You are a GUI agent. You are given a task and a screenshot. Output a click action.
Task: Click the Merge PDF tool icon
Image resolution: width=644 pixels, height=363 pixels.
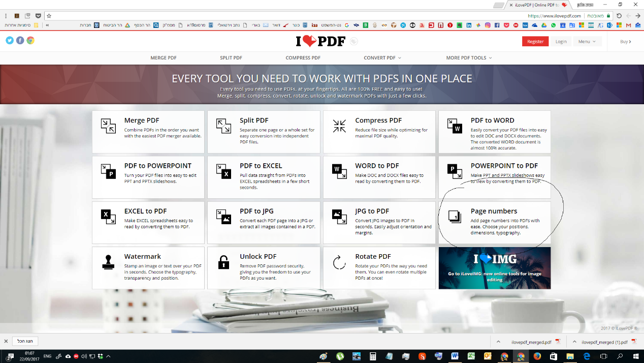tap(108, 125)
